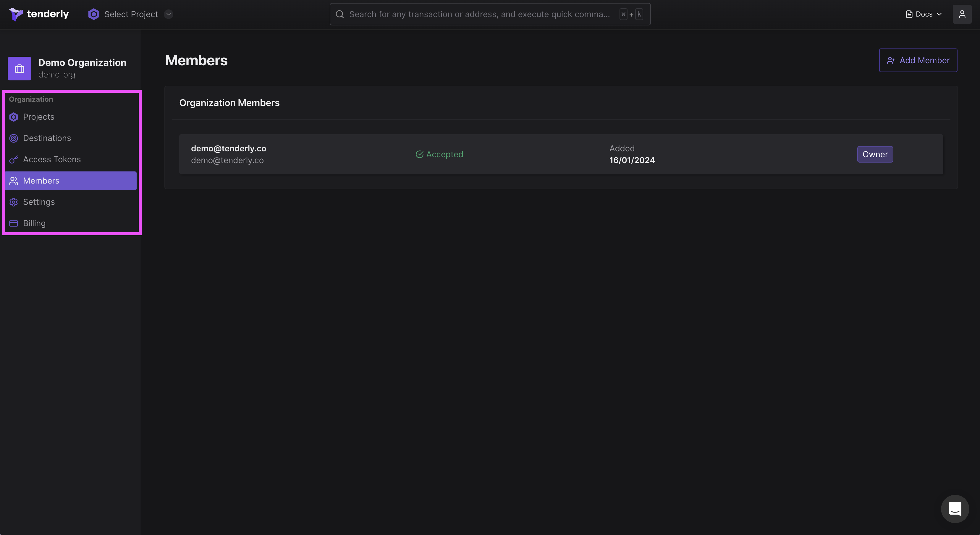980x535 pixels.
Task: Open Destinations in the sidebar
Action: pos(71,138)
